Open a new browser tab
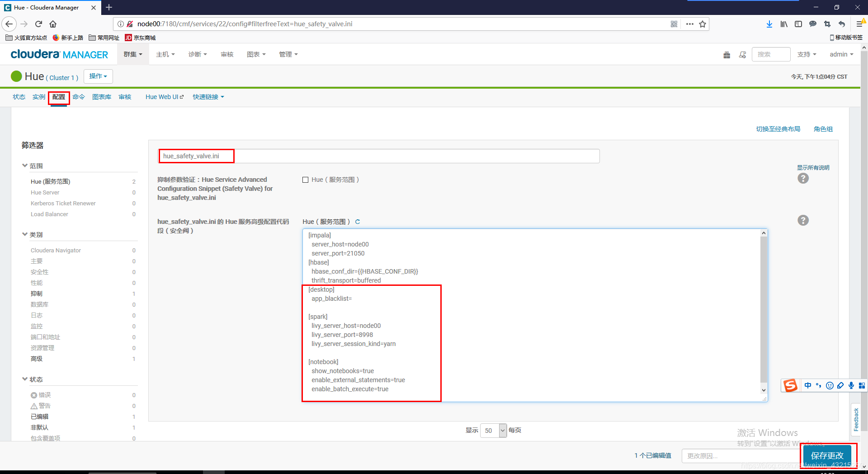868x474 pixels. 109,7
